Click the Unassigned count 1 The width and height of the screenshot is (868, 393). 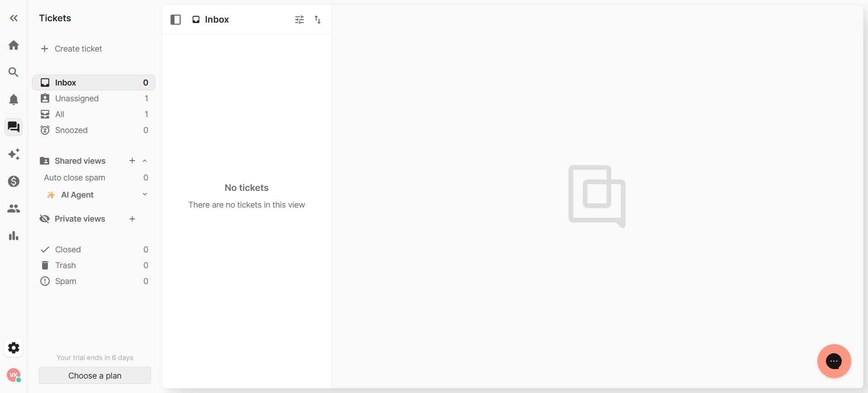(146, 99)
